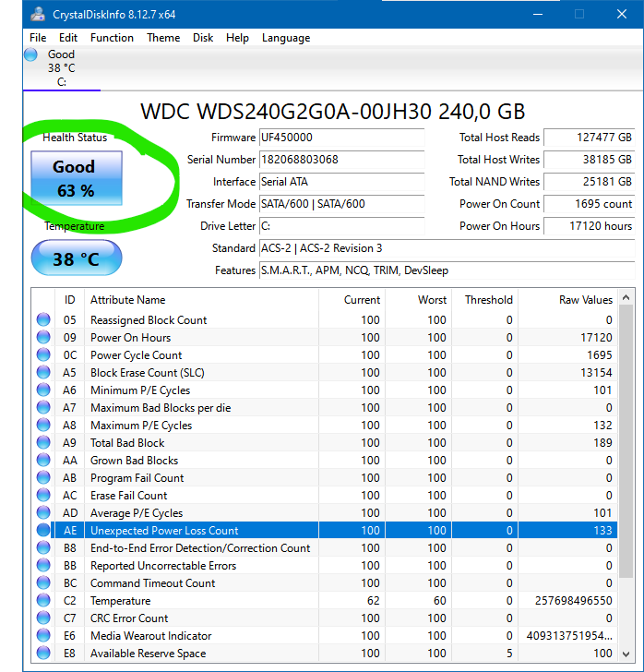
Task: Click the attribute list scrollbar thumb
Action: coord(626,441)
